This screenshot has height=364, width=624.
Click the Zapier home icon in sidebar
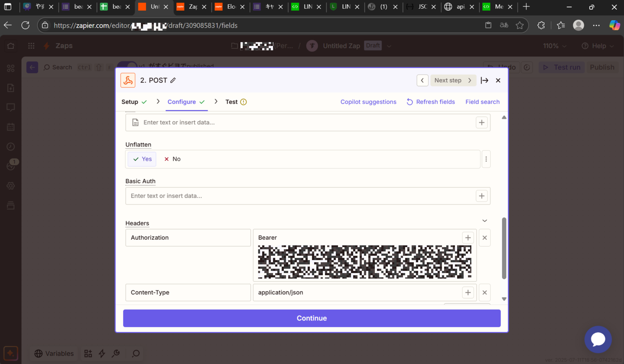(x=11, y=46)
